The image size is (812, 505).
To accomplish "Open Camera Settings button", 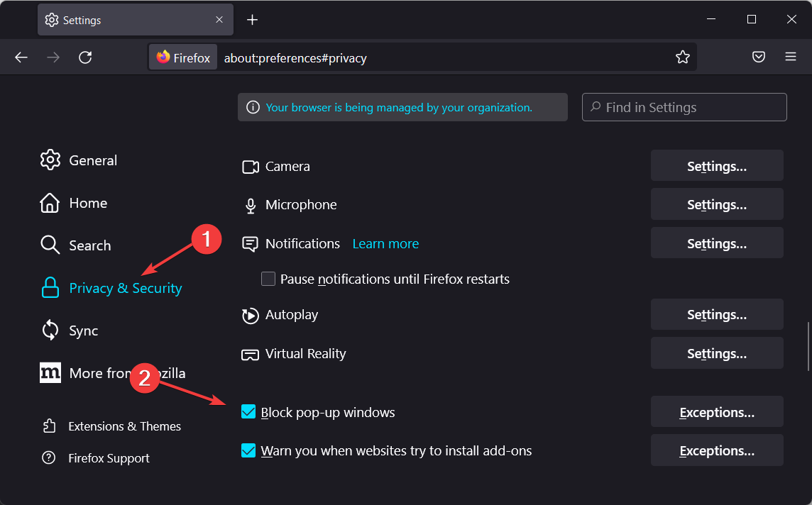I will click(717, 165).
